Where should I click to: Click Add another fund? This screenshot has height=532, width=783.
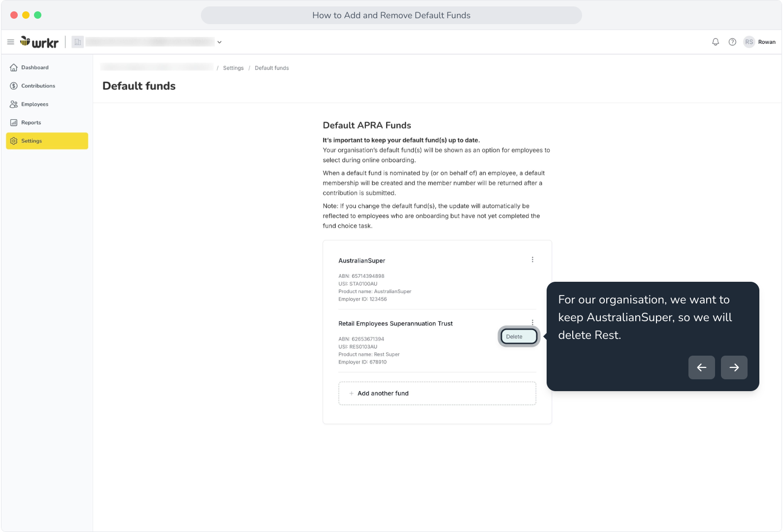click(437, 394)
